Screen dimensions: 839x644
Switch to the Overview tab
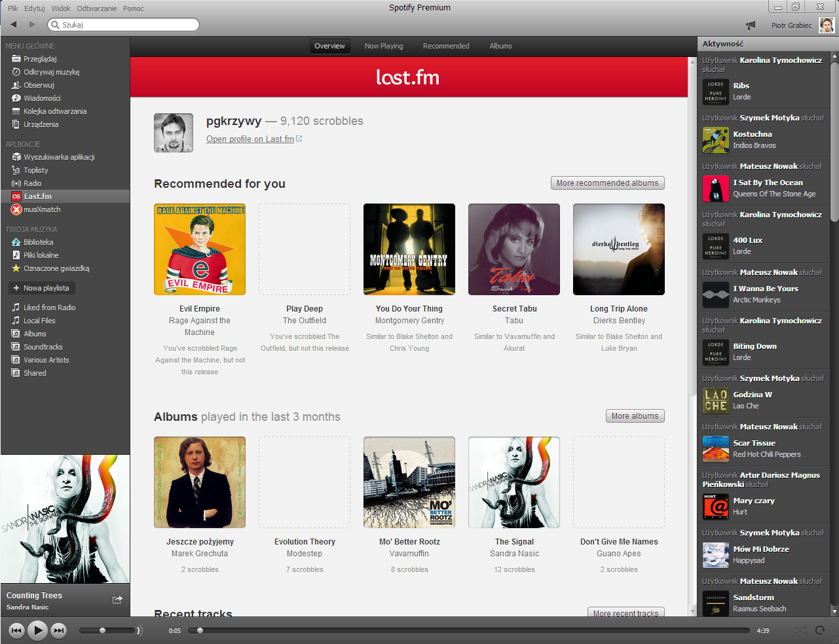click(329, 46)
